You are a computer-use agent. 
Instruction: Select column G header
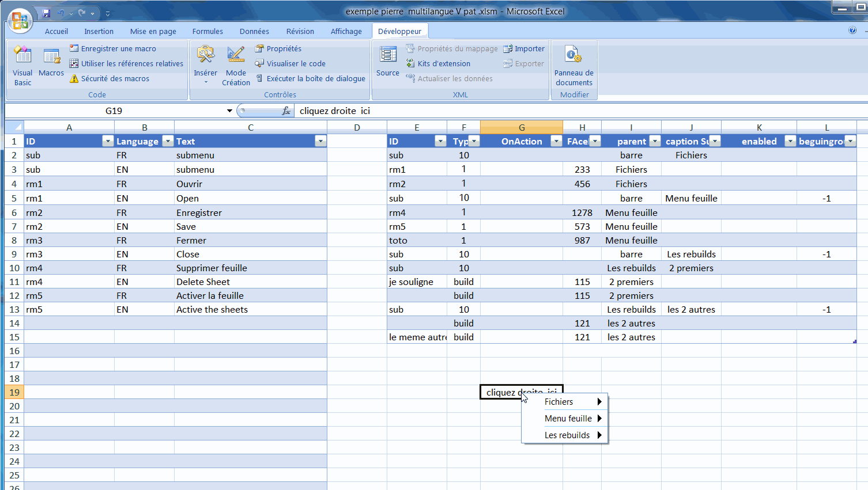pos(522,127)
